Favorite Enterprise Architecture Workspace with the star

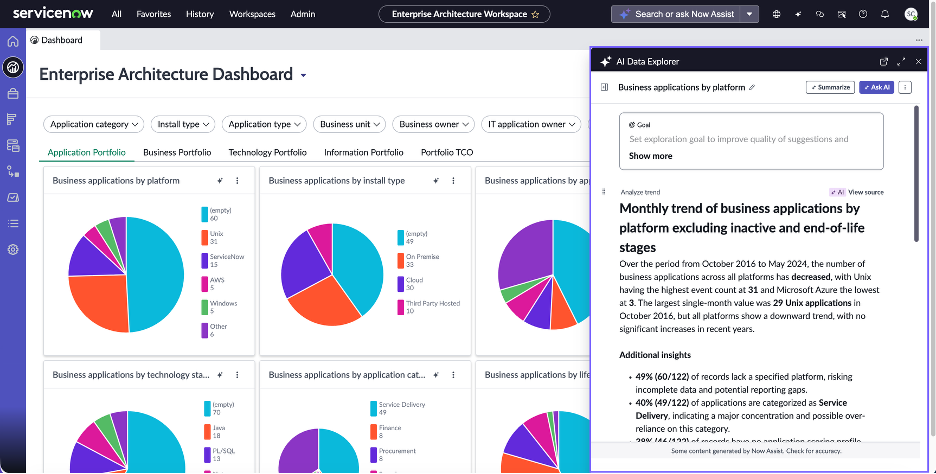pos(535,14)
